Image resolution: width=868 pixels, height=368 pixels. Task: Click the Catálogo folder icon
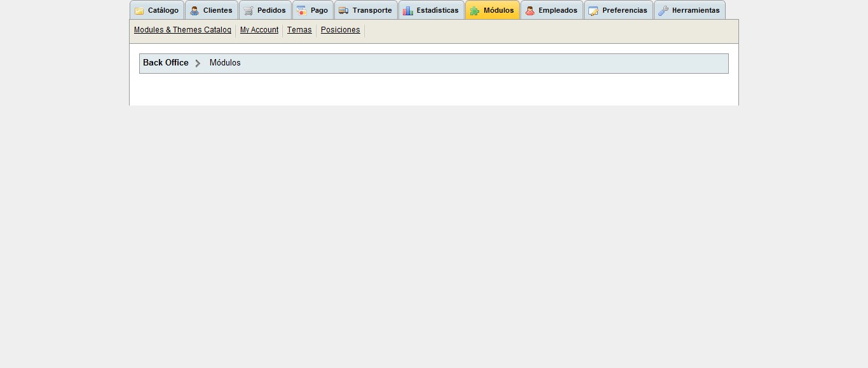139,11
